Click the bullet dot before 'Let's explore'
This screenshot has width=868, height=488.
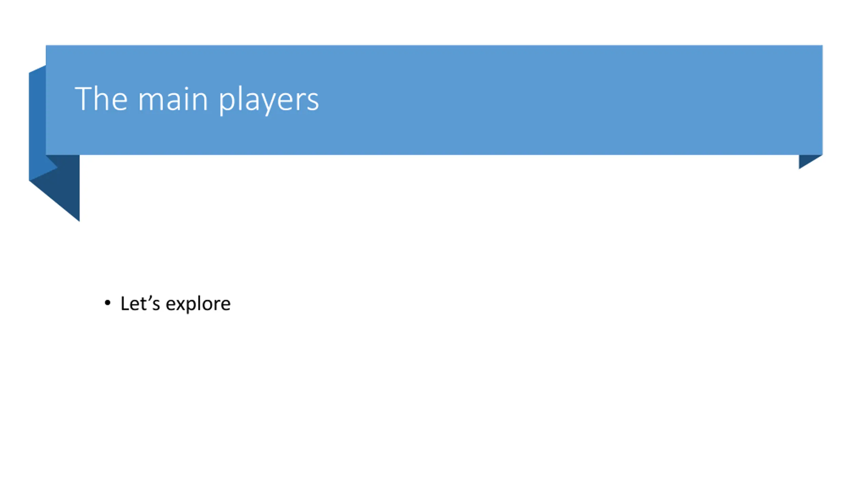click(107, 303)
